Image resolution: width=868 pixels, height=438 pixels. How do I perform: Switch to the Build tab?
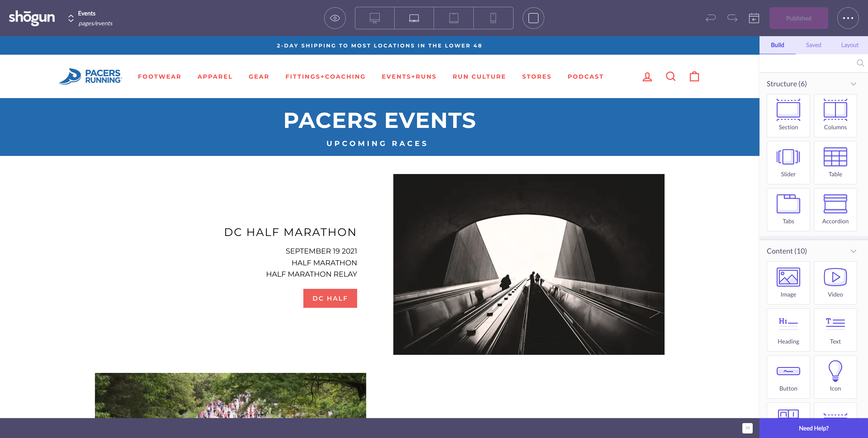click(777, 45)
